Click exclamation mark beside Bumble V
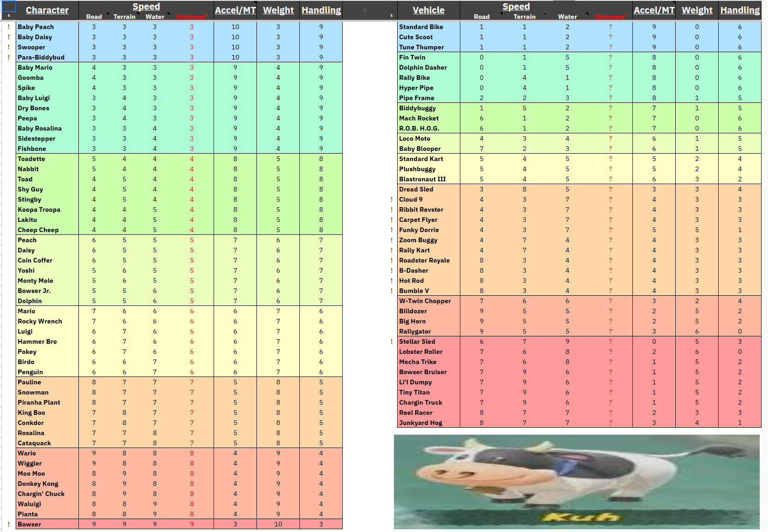 click(x=392, y=291)
